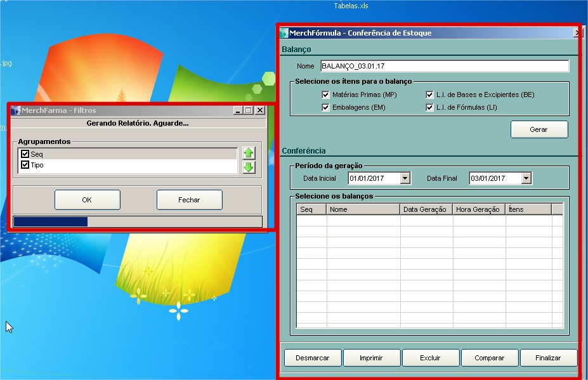
Task: Disable L.I. de Fórmulas (LI) checkbox
Action: (x=429, y=108)
